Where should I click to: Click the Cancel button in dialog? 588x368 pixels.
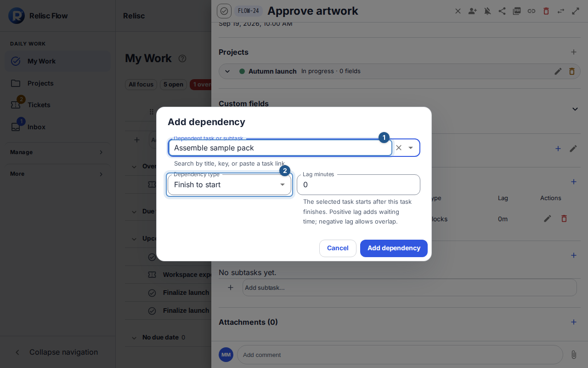[x=338, y=248]
